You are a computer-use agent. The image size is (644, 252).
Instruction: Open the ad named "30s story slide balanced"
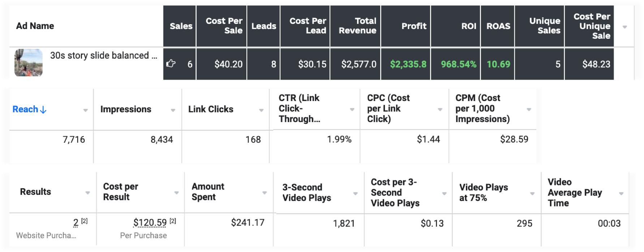pos(103,55)
